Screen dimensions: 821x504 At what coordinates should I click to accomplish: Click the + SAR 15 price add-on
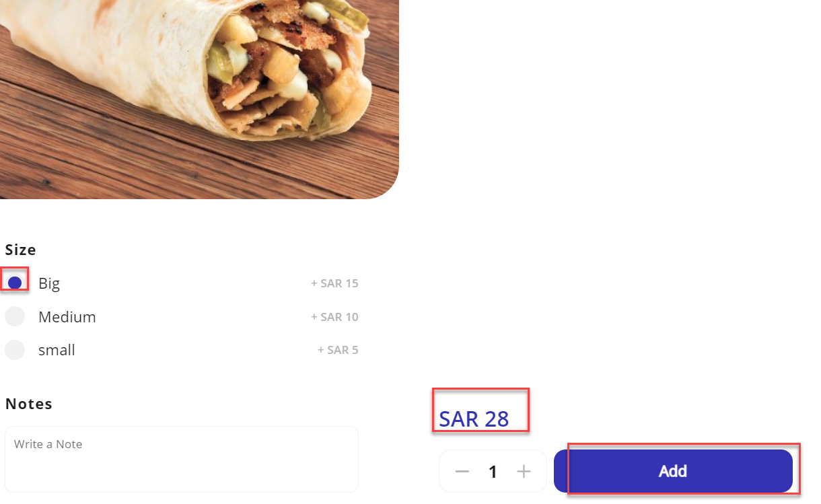334,283
